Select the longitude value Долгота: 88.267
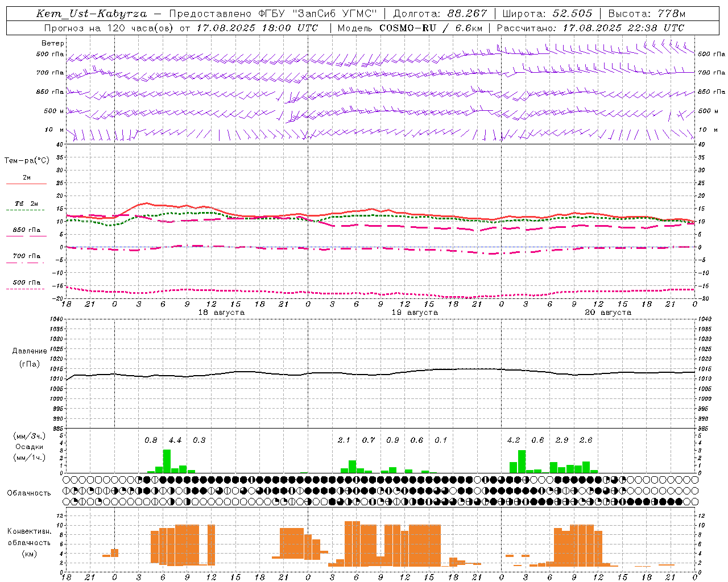 tap(440, 14)
